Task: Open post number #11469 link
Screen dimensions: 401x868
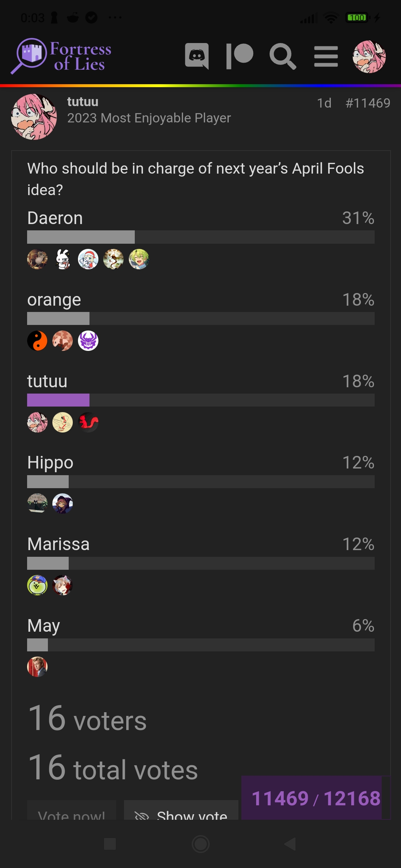Action: [x=368, y=103]
